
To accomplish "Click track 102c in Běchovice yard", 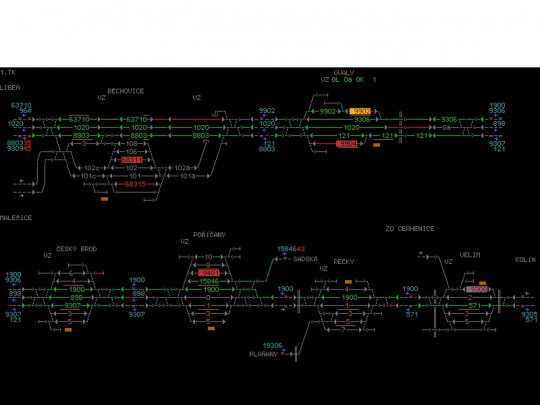I will [91, 168].
